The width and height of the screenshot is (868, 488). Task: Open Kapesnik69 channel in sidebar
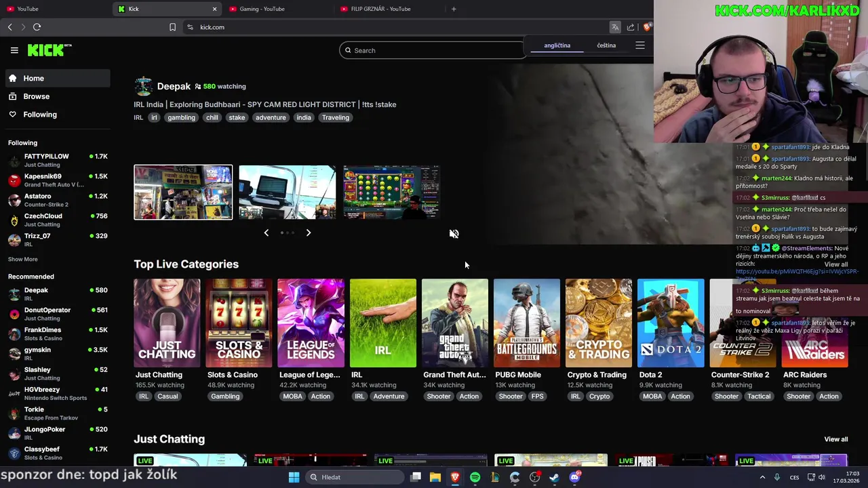click(57, 180)
